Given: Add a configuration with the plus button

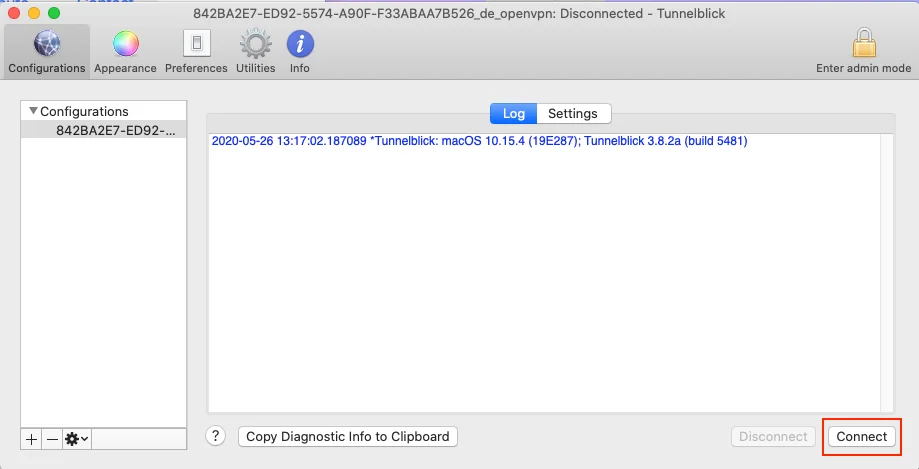Looking at the screenshot, I should point(32,439).
